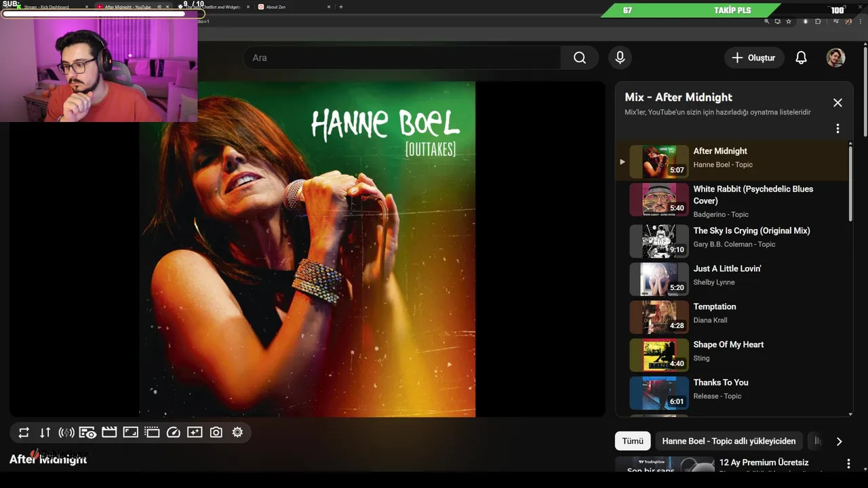This screenshot has height=488, width=868.
Task: Click the Shape Of My Heart thumbnail
Action: coord(659,354)
